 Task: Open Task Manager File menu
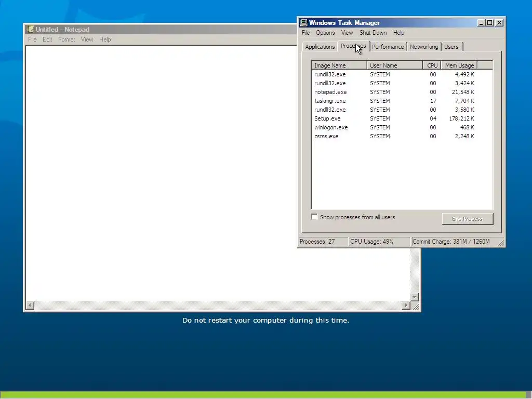[305, 33]
